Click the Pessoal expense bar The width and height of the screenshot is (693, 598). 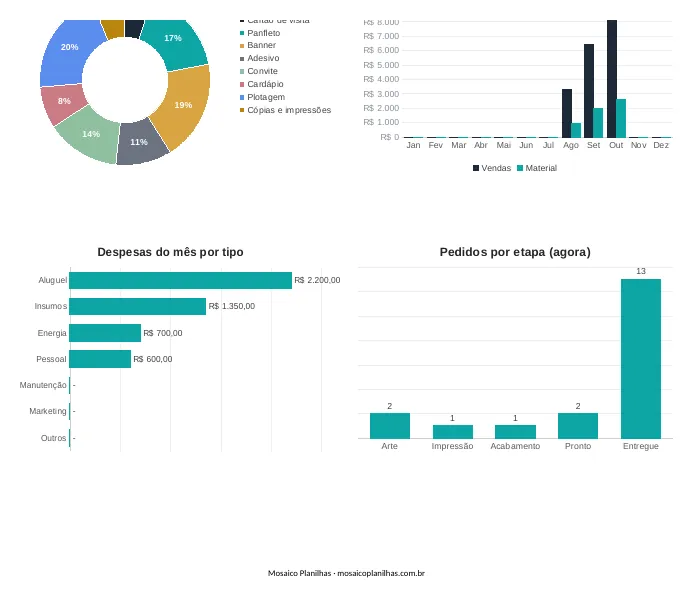100,359
